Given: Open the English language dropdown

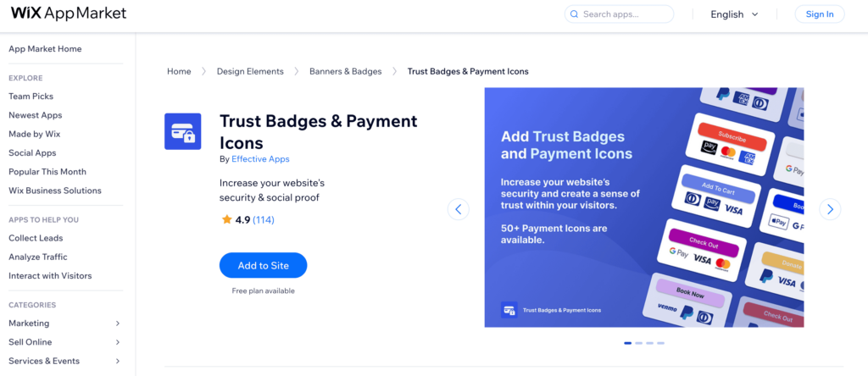Looking at the screenshot, I should tap(734, 14).
